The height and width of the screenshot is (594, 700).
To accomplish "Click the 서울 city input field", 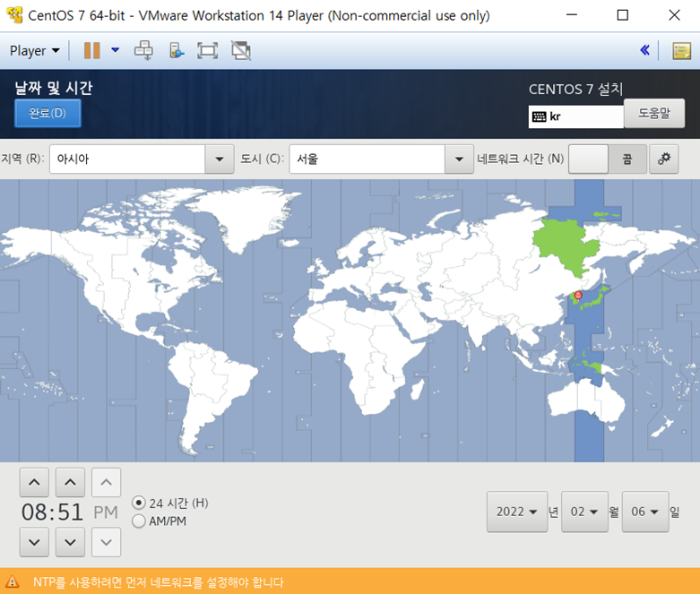I will pyautogui.click(x=367, y=159).
